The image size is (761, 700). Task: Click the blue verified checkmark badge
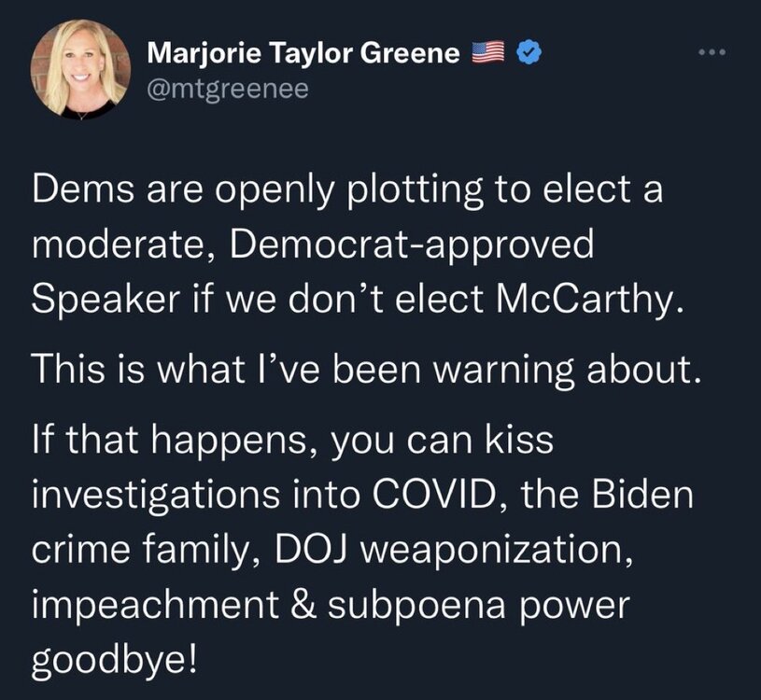524,54
